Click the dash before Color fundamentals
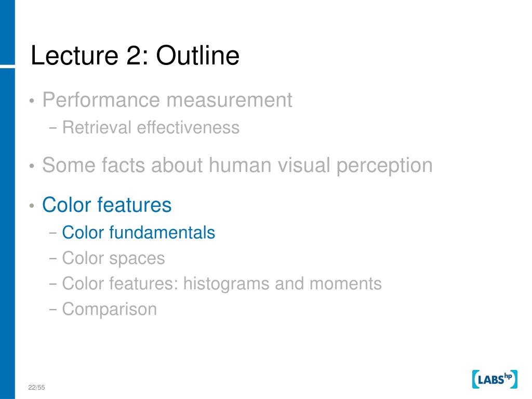 pos(53,233)
